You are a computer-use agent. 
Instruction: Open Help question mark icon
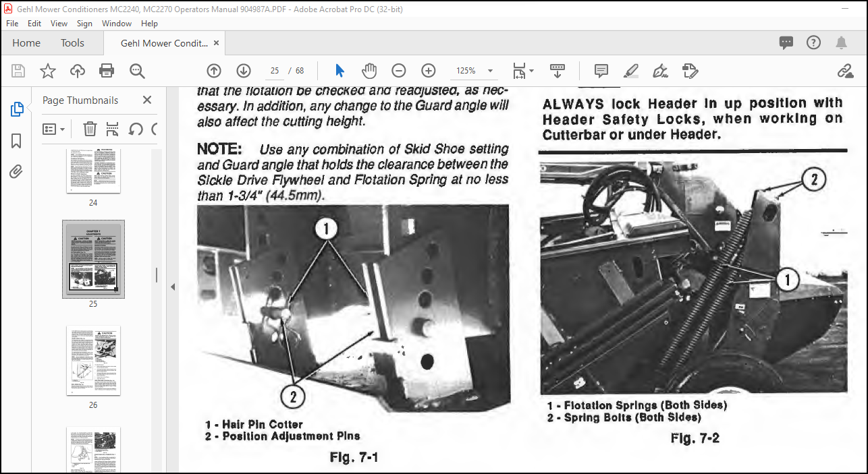click(814, 42)
